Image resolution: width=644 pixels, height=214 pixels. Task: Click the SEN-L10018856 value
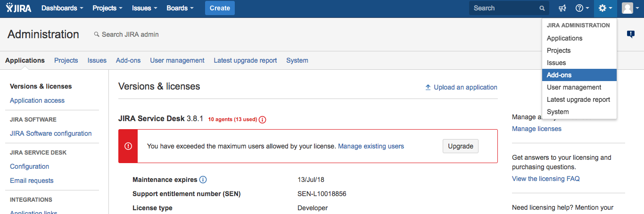pos(322,194)
